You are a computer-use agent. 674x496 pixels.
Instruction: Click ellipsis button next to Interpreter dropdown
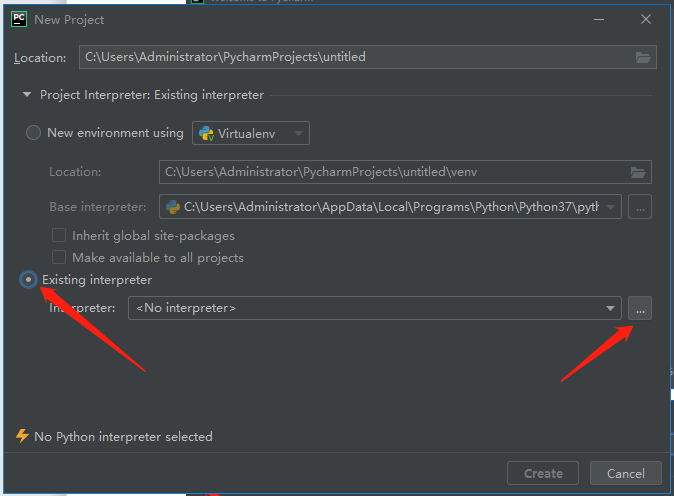tap(640, 308)
